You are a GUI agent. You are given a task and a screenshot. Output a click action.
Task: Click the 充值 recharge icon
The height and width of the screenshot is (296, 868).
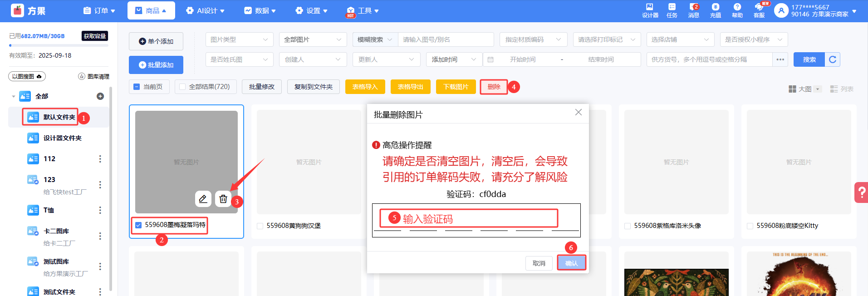(x=716, y=10)
